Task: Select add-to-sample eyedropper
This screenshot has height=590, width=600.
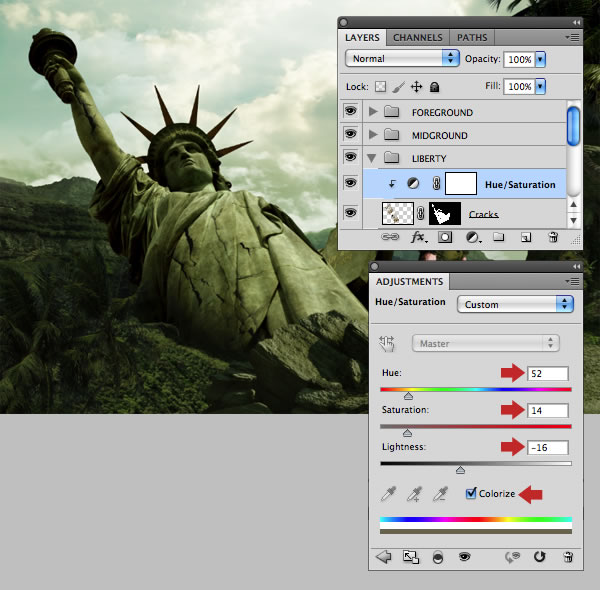Action: (x=415, y=494)
